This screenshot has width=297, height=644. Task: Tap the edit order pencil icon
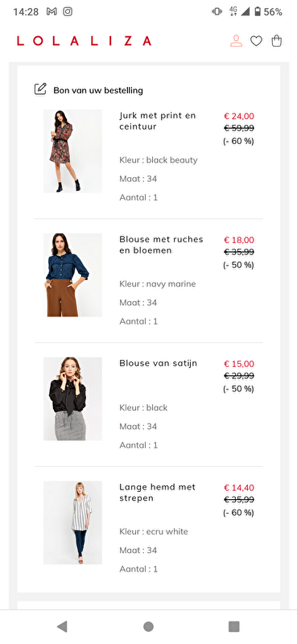point(40,89)
